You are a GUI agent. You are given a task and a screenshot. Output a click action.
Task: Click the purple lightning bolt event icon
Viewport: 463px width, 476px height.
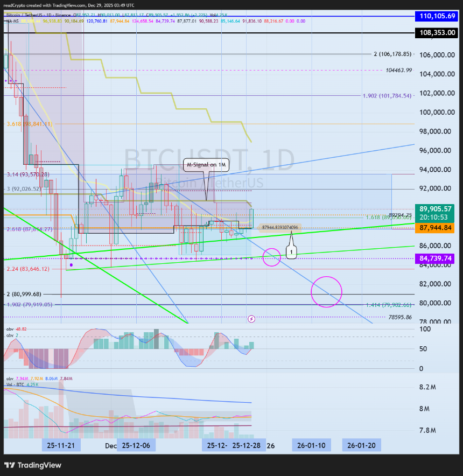point(251,319)
